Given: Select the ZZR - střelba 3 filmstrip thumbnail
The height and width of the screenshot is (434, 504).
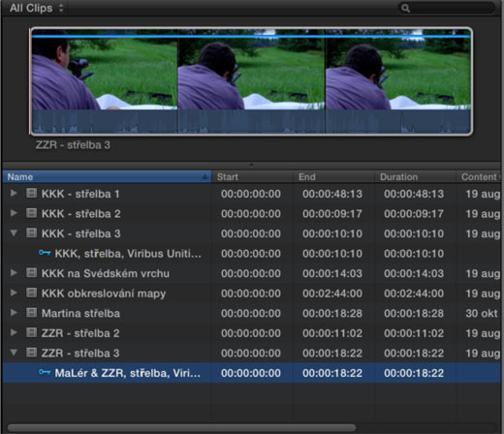Looking at the screenshot, I should click(x=251, y=81).
